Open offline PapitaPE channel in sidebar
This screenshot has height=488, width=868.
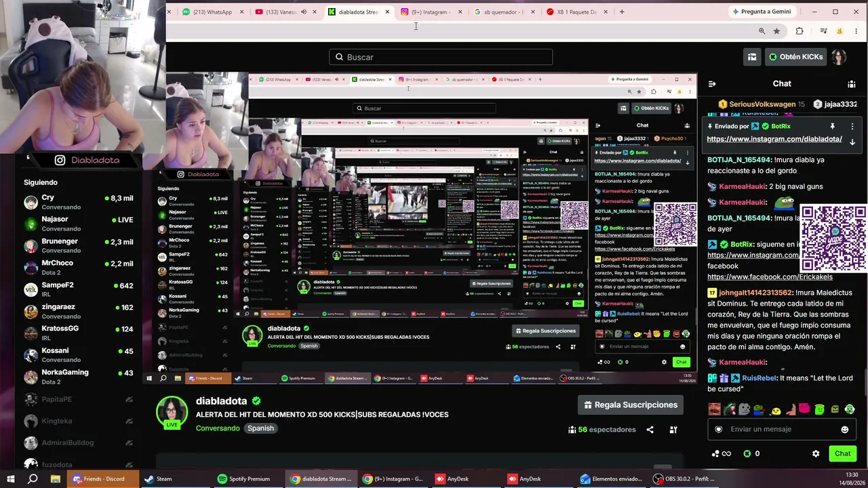click(78, 399)
